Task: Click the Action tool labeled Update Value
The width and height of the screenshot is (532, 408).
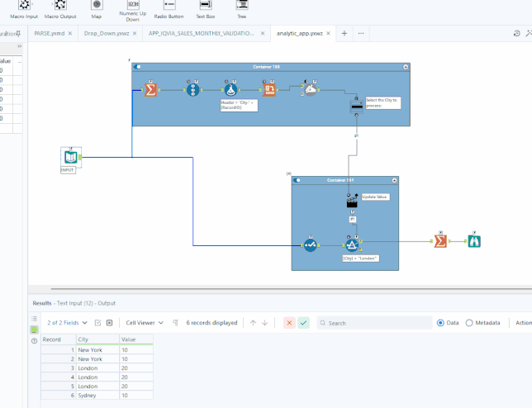Action: point(352,202)
